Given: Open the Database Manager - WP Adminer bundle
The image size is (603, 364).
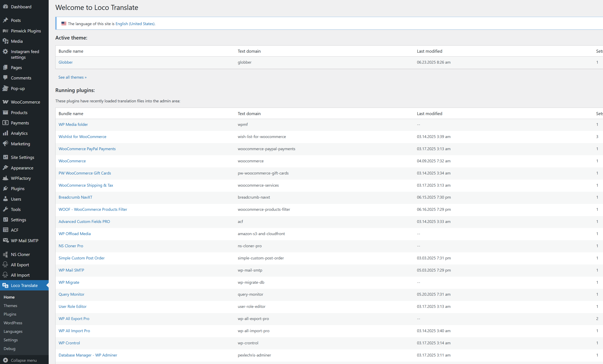Looking at the screenshot, I should coord(88,355).
